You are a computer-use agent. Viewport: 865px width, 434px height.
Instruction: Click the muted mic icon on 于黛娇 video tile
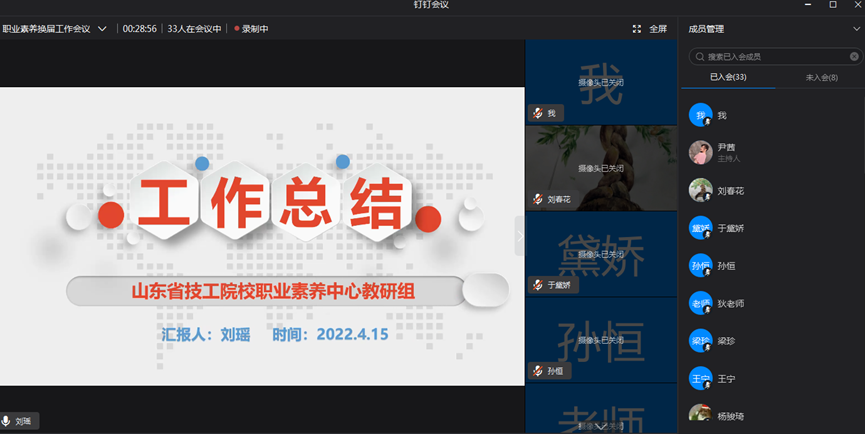point(538,285)
